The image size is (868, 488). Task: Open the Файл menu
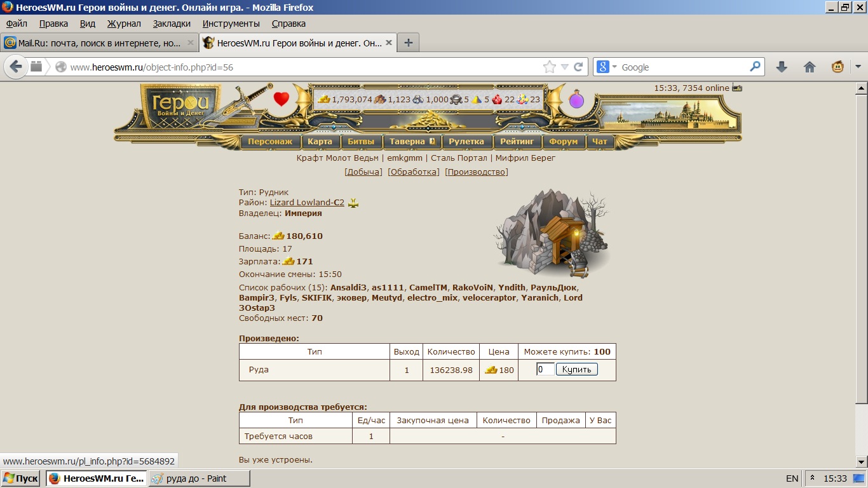click(17, 24)
